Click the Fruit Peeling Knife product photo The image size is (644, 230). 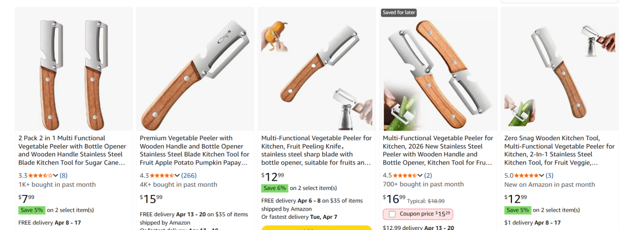[x=316, y=70]
